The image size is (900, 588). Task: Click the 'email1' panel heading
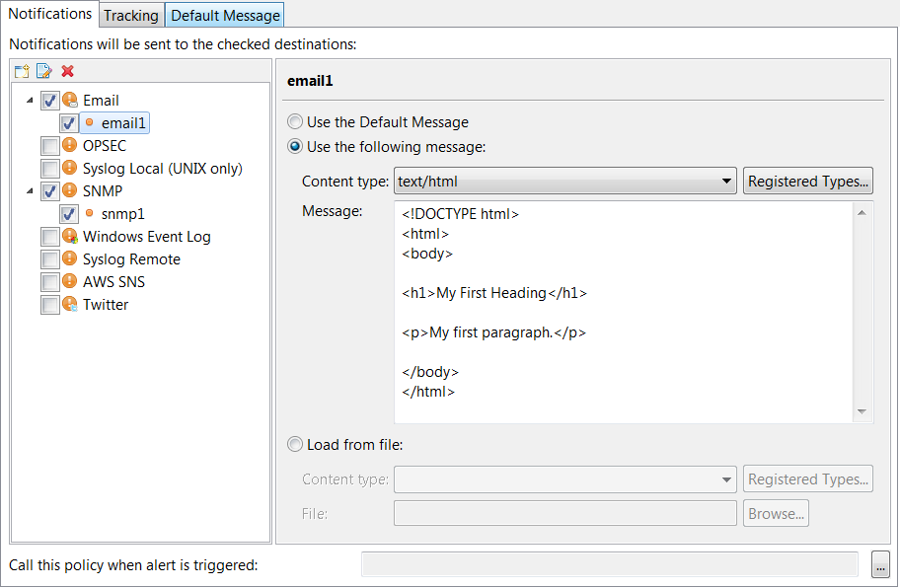coord(310,81)
